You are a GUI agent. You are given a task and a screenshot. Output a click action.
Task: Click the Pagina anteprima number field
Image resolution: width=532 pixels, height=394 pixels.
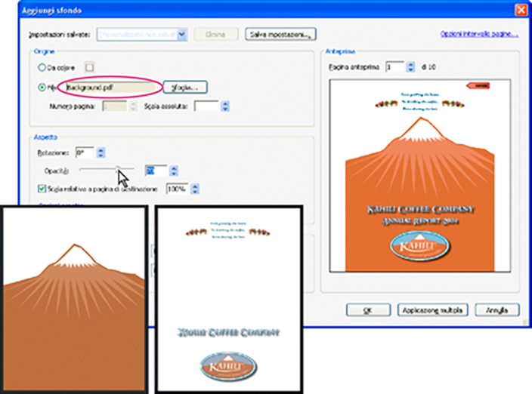click(395, 67)
